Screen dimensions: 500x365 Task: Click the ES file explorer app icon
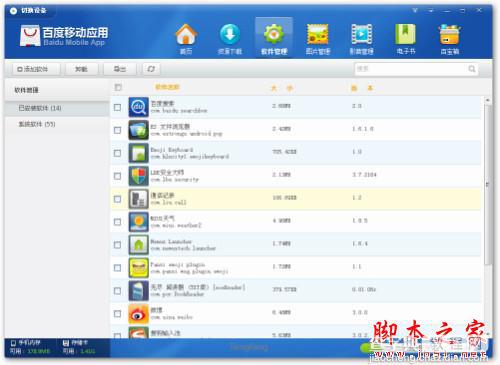pos(138,130)
